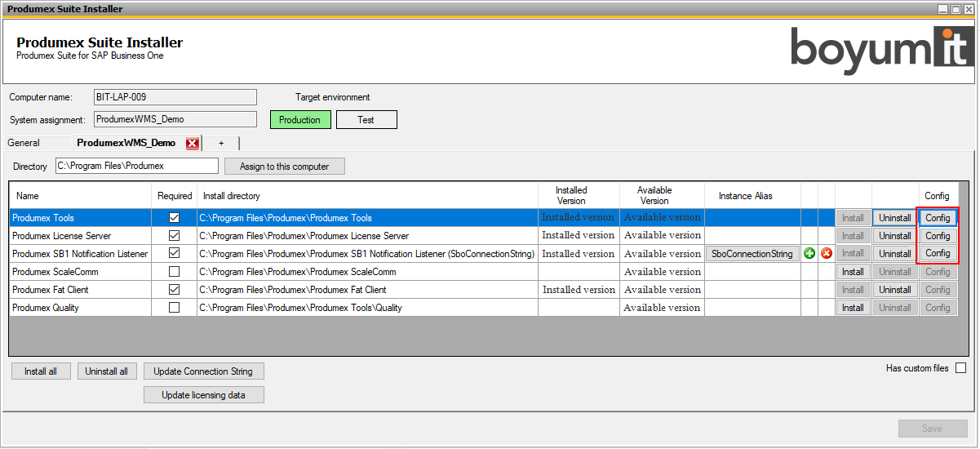The height and width of the screenshot is (449, 980).
Task: Add a new tab with plus
Action: pos(220,143)
